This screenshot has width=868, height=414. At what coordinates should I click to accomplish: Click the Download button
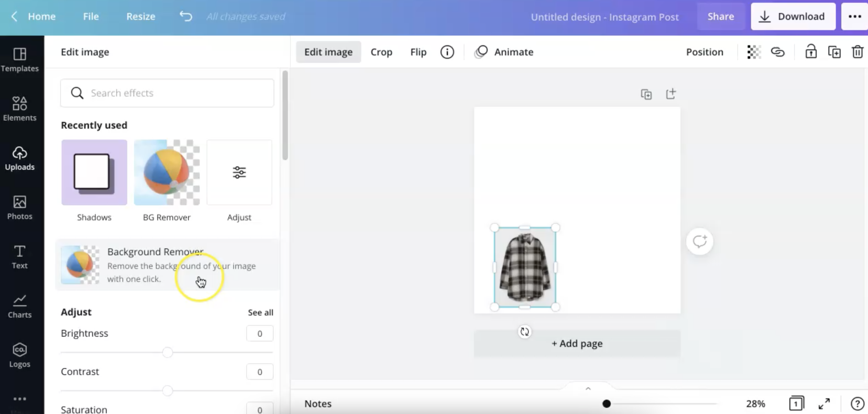(793, 16)
